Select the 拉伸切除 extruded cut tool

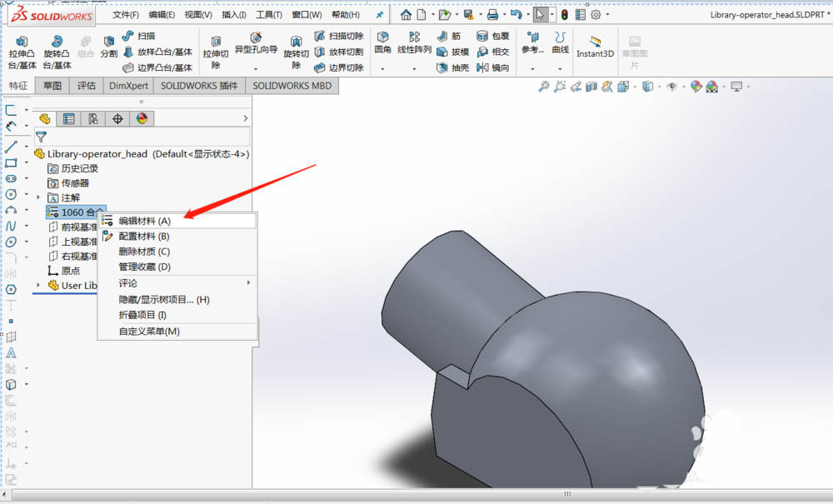[216, 52]
